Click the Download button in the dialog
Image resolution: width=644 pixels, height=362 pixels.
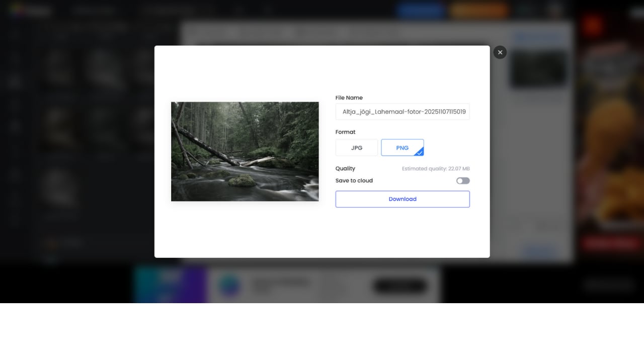402,199
